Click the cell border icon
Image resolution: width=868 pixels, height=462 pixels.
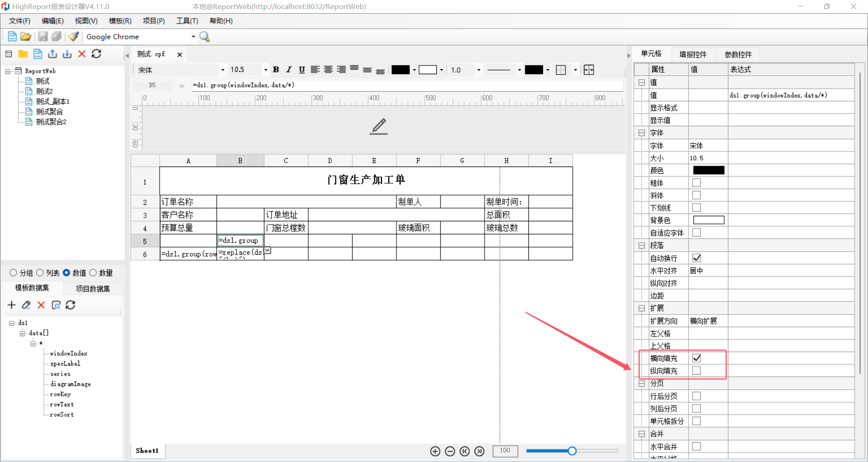(561, 70)
